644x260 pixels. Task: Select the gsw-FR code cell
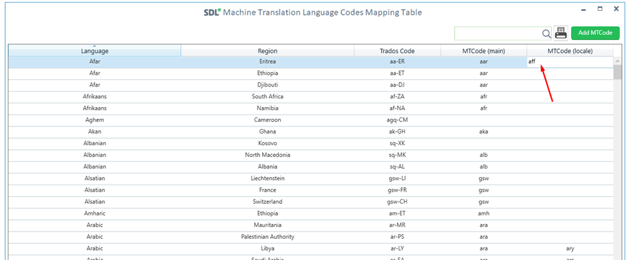(397, 190)
